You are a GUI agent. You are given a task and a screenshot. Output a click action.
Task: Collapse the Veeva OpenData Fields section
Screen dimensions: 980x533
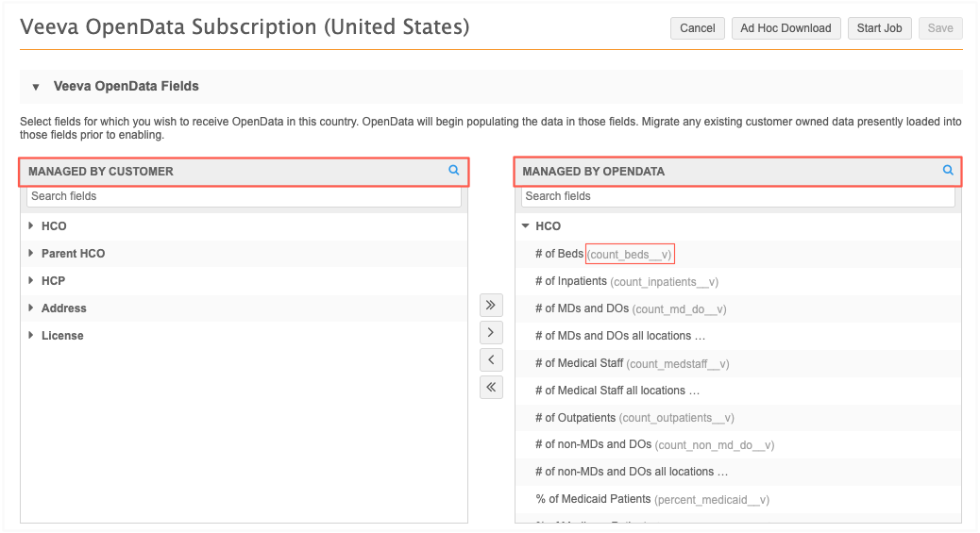36,87
